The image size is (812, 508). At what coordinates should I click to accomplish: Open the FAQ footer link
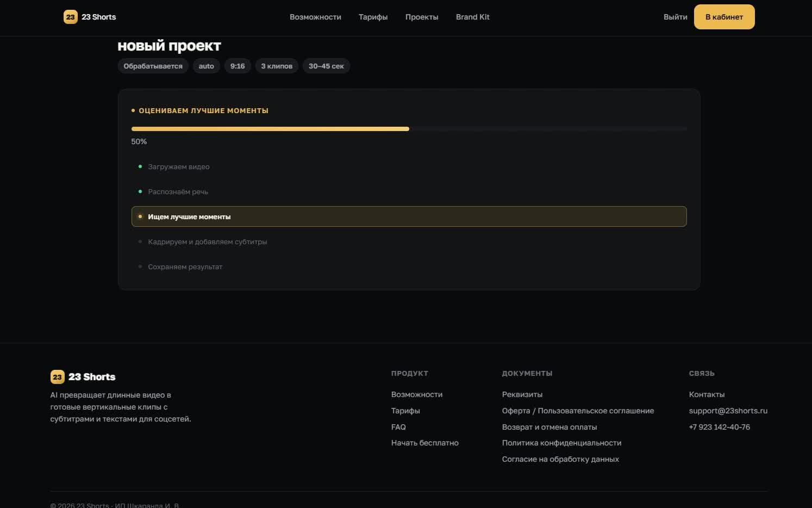(x=398, y=427)
